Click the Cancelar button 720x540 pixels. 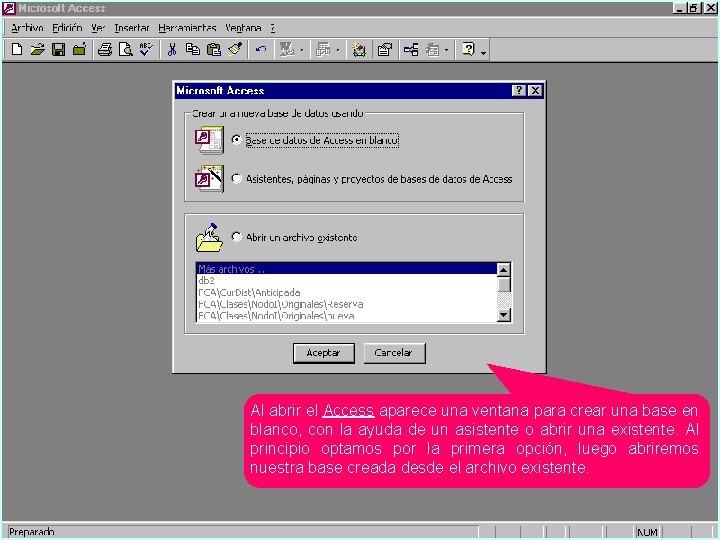coord(394,353)
